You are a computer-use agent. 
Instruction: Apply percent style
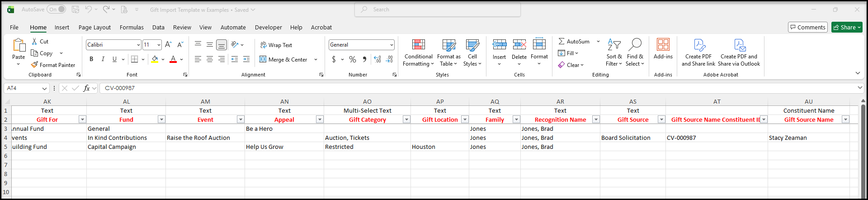coord(353,59)
